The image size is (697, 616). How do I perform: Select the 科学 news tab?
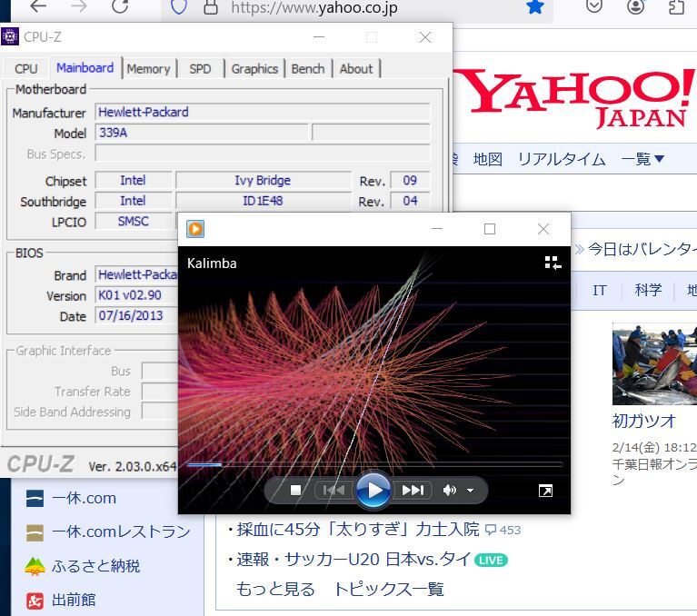click(649, 290)
